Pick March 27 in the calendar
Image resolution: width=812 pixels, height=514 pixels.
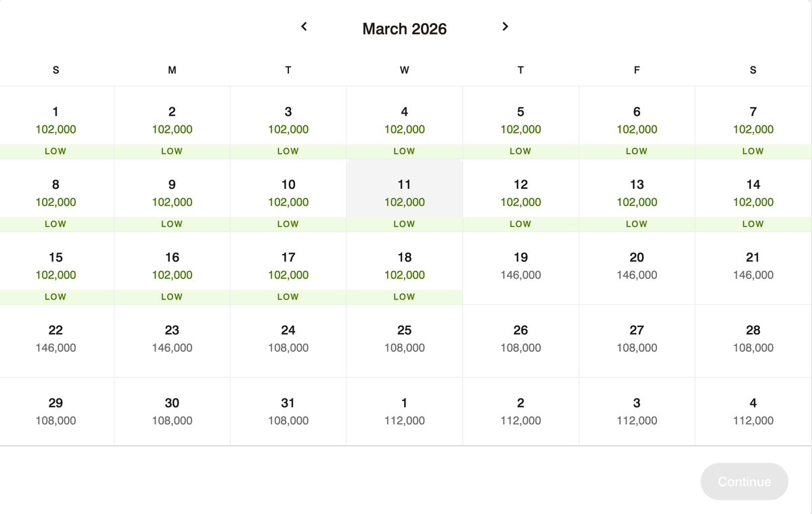pos(636,339)
